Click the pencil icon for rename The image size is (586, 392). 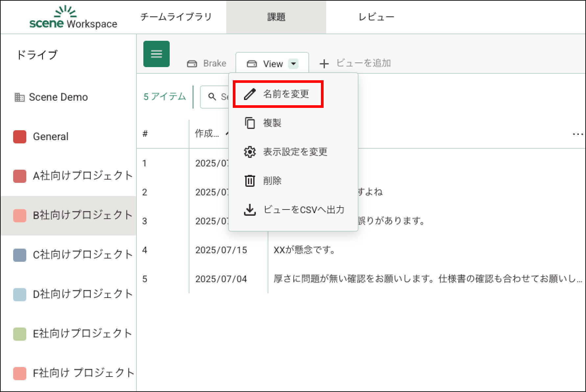coord(250,94)
